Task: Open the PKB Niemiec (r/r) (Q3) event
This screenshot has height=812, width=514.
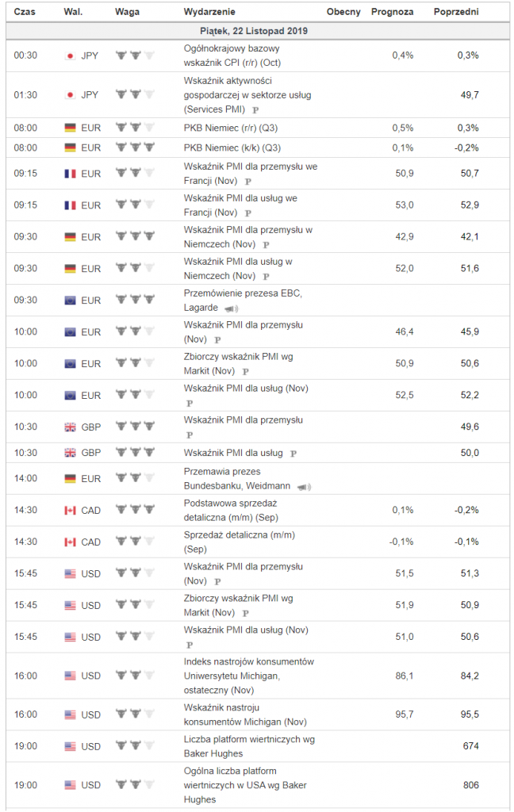Action: [x=231, y=128]
